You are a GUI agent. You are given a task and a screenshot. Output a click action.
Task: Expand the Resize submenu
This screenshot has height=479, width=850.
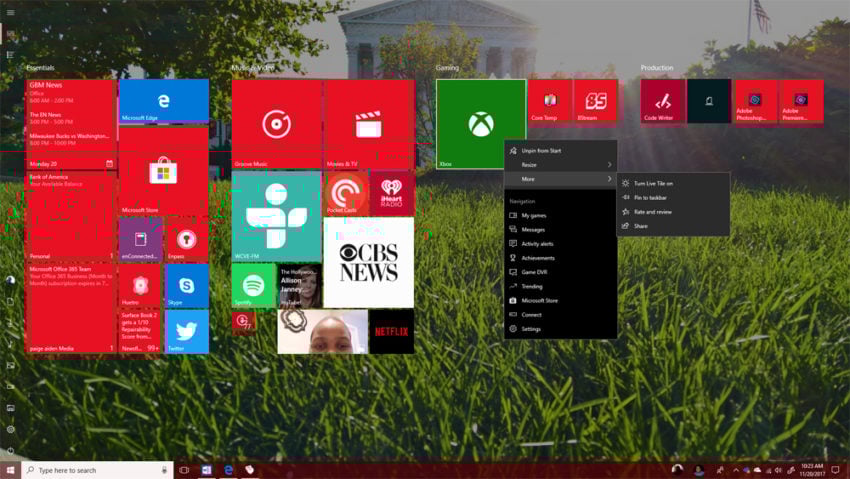point(561,165)
